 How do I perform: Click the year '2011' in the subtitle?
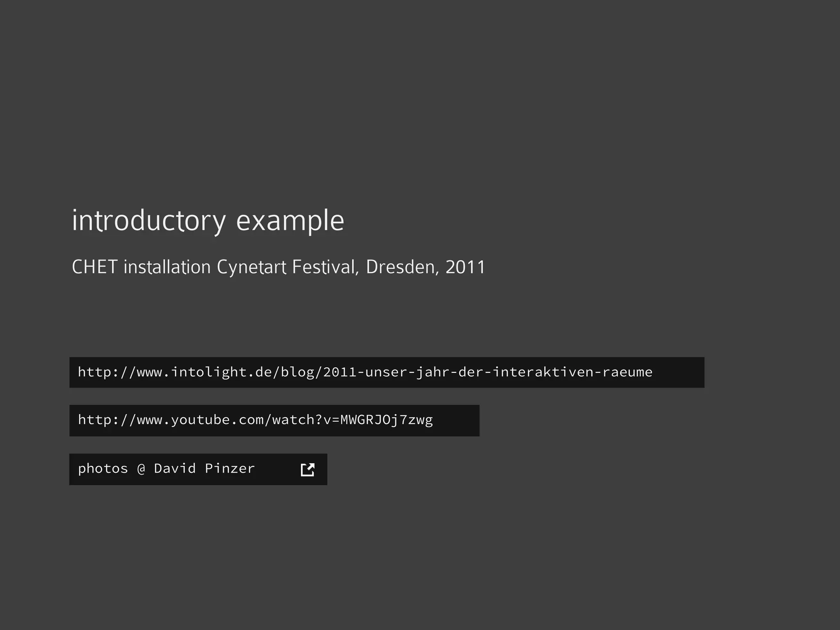point(466,267)
